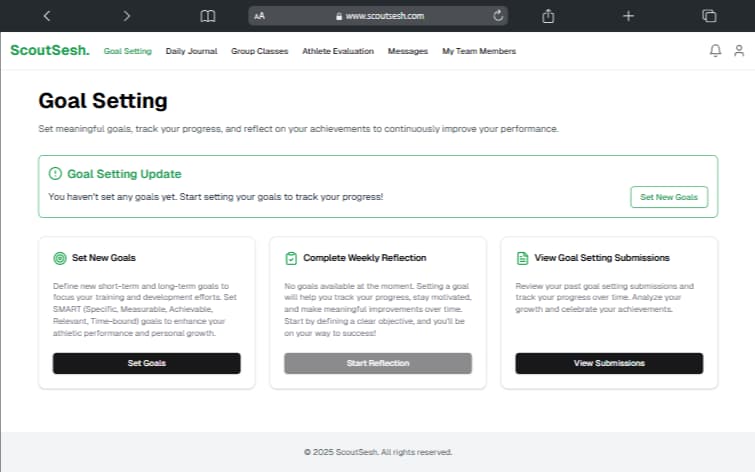
Task: Open the Safari bookmarks book icon
Action: (207, 16)
